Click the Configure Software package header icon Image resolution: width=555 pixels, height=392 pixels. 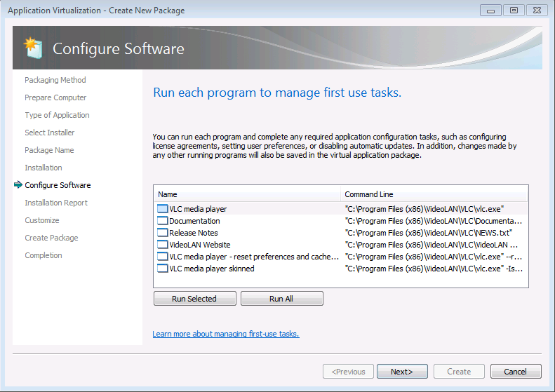[33, 48]
